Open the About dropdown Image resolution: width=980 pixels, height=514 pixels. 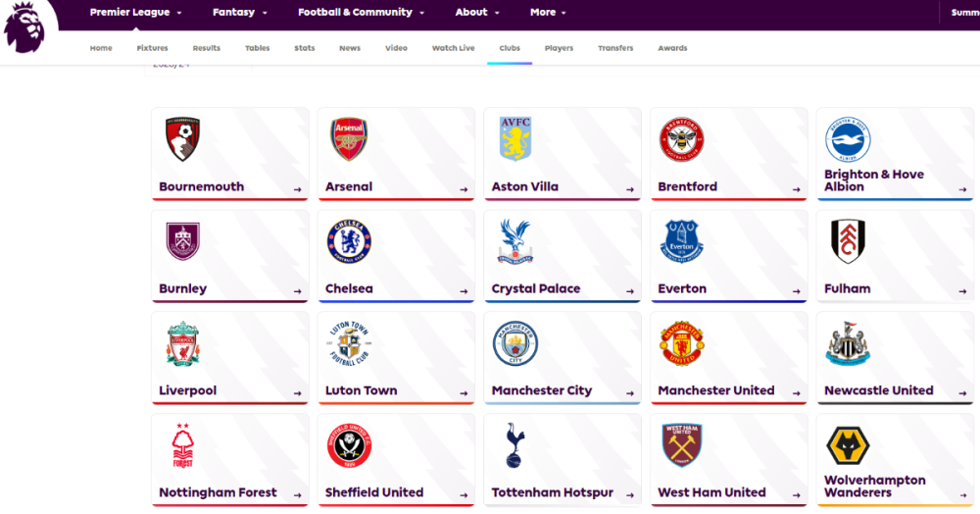click(477, 13)
